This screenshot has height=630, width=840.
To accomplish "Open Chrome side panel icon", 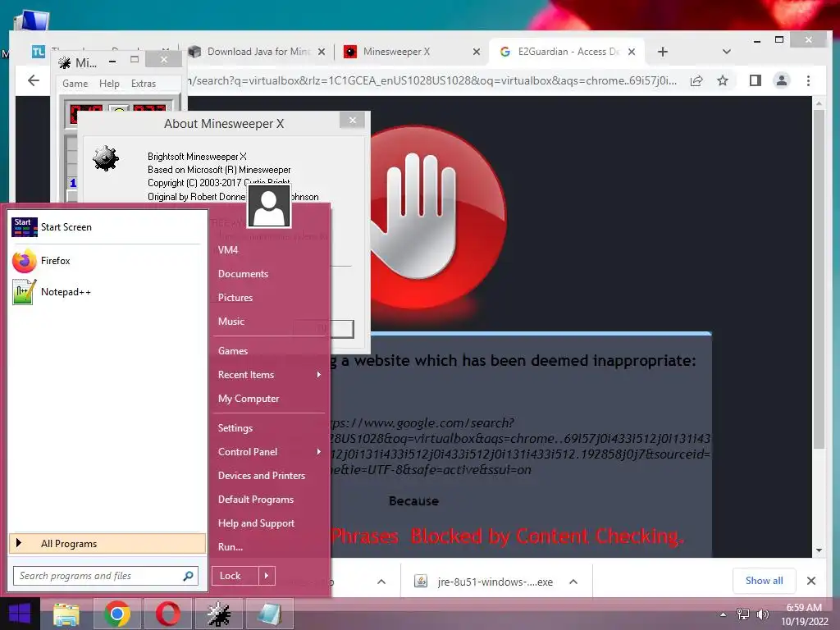I will [756, 81].
